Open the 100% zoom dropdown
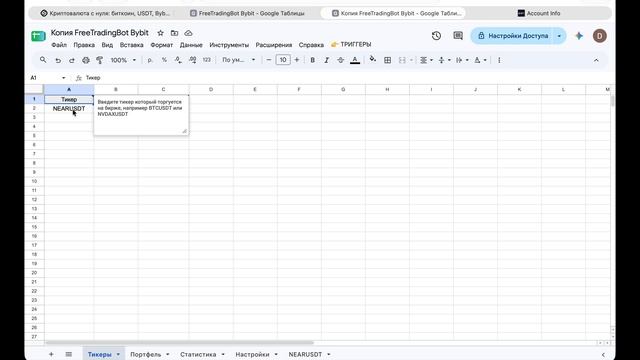 coord(123,60)
